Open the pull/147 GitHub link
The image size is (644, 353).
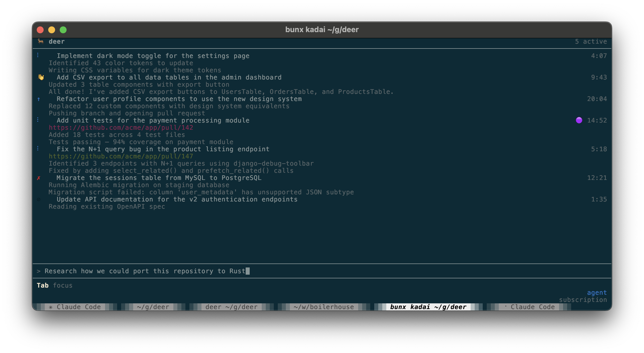(x=121, y=156)
